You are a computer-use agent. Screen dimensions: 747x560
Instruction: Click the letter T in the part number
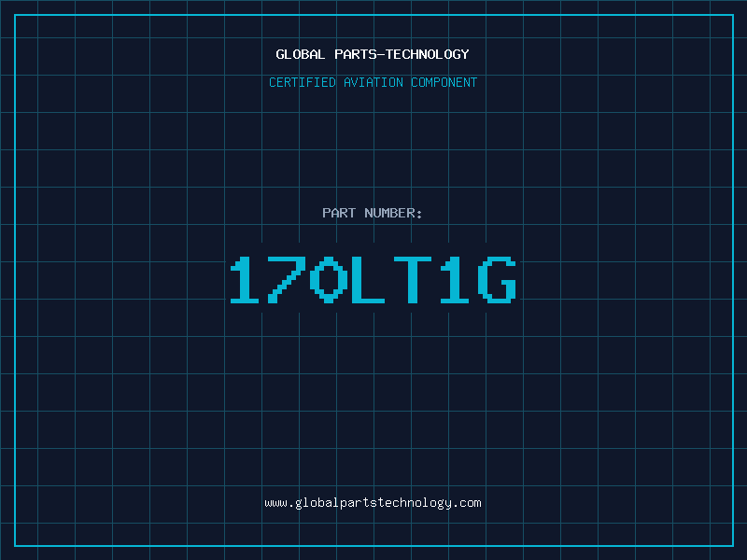(413, 279)
